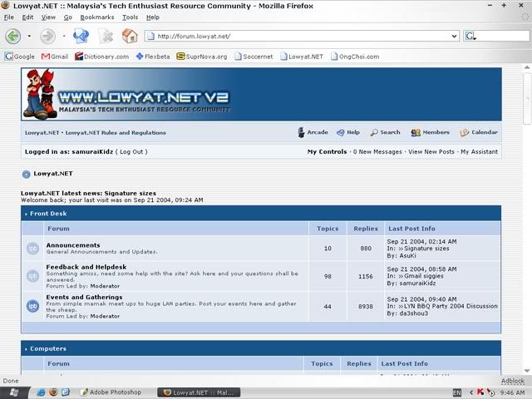Open the File menu
The height and width of the screenshot is (399, 532).
tap(9, 17)
